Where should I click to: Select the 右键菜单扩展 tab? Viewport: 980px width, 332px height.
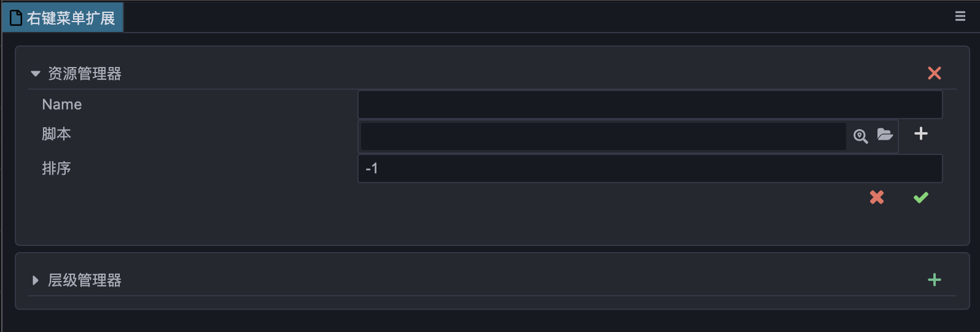(70, 18)
